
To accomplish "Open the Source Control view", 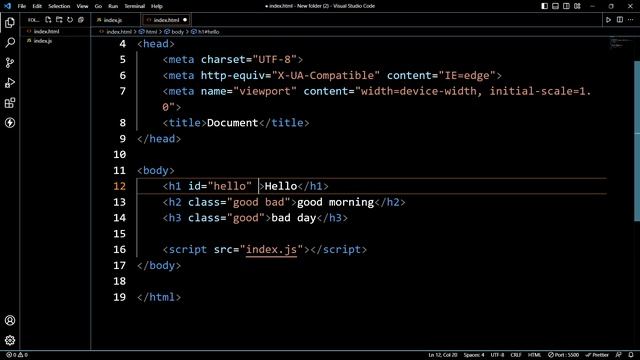I will [10, 62].
